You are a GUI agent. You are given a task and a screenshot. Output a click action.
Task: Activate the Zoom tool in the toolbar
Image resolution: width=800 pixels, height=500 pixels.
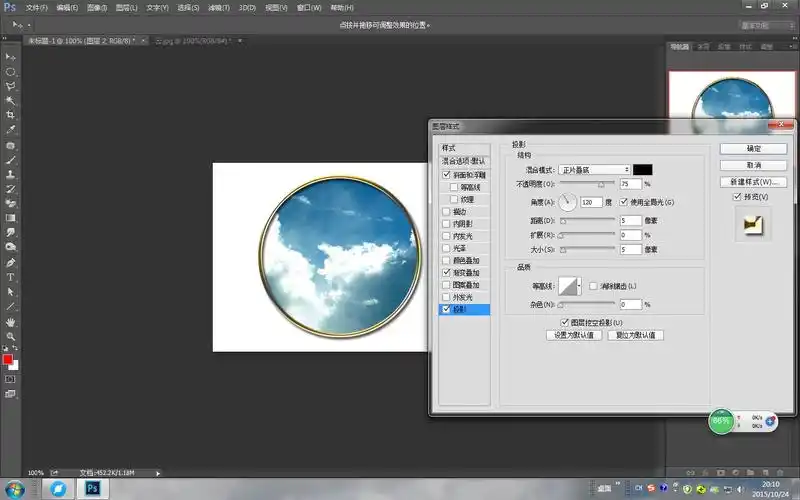click(11, 336)
